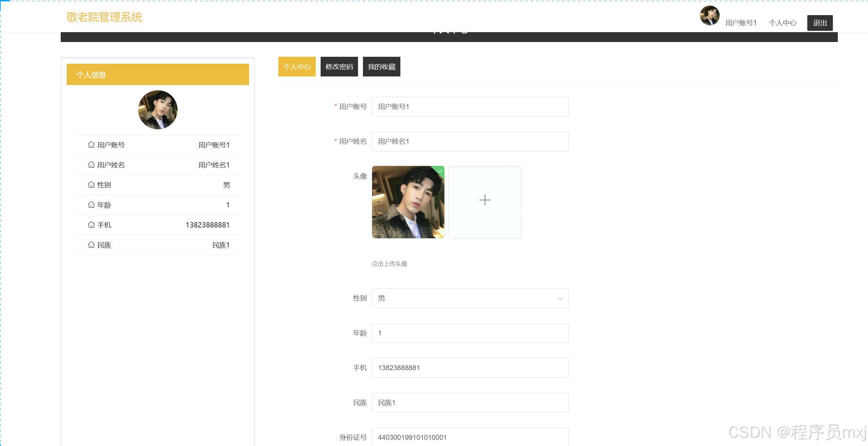Toggle the green checkmark on the avatar thumbnail
The width and height of the screenshot is (868, 446).
pyautogui.click(x=440, y=171)
